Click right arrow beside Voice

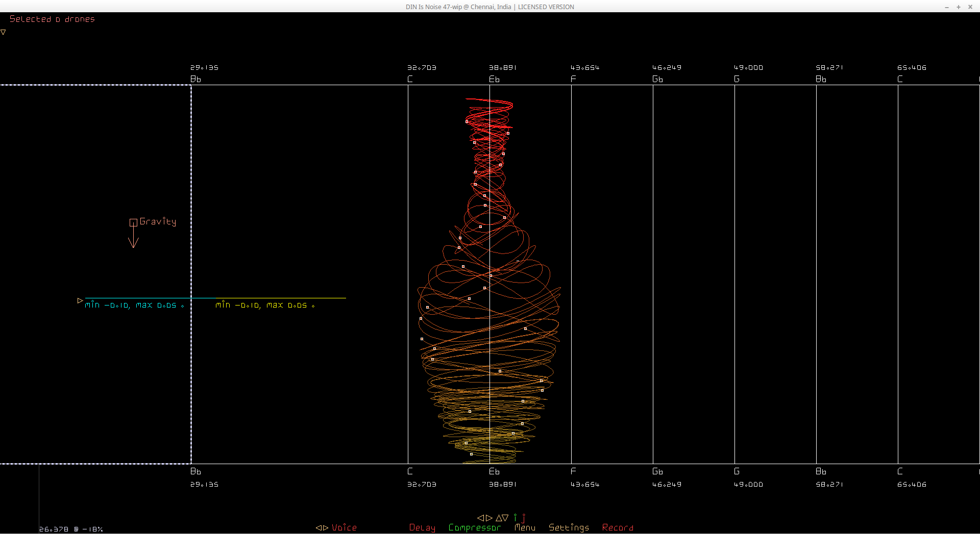pyautogui.click(x=326, y=528)
